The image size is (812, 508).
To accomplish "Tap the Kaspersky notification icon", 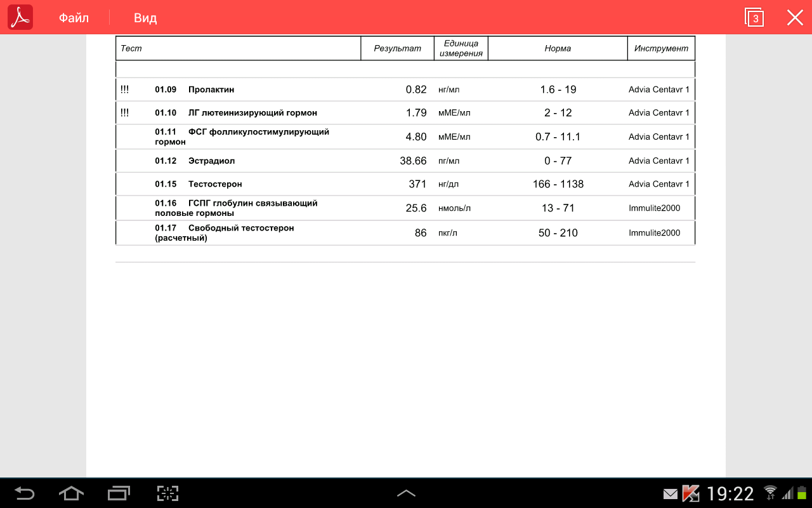I will click(690, 493).
